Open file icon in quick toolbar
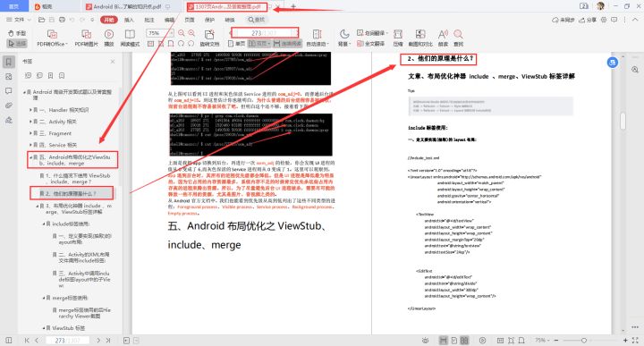 pyautogui.click(x=41, y=20)
